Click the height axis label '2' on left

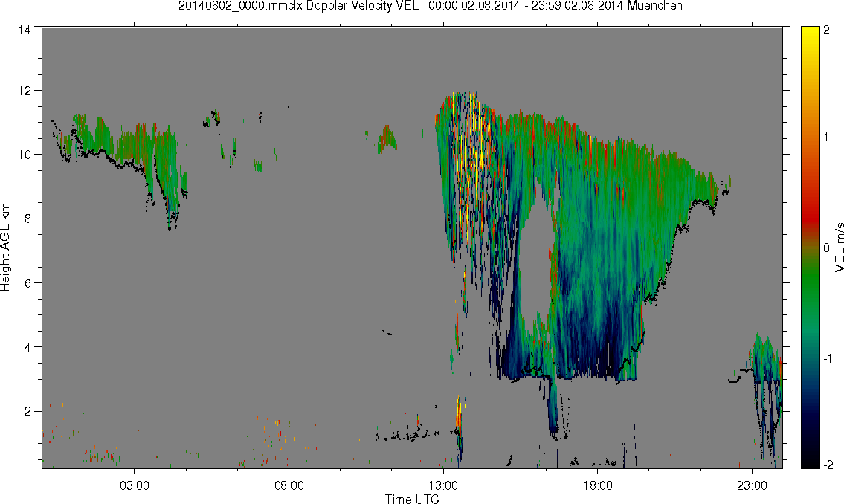(28, 412)
